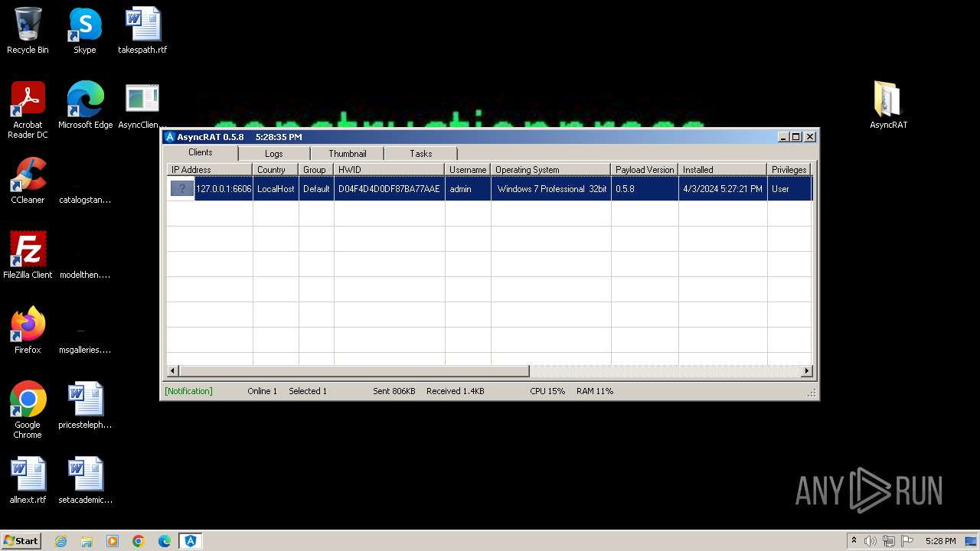This screenshot has width=980, height=551.
Task: Click the taskbar clock 5:28 PM
Action: (x=940, y=541)
